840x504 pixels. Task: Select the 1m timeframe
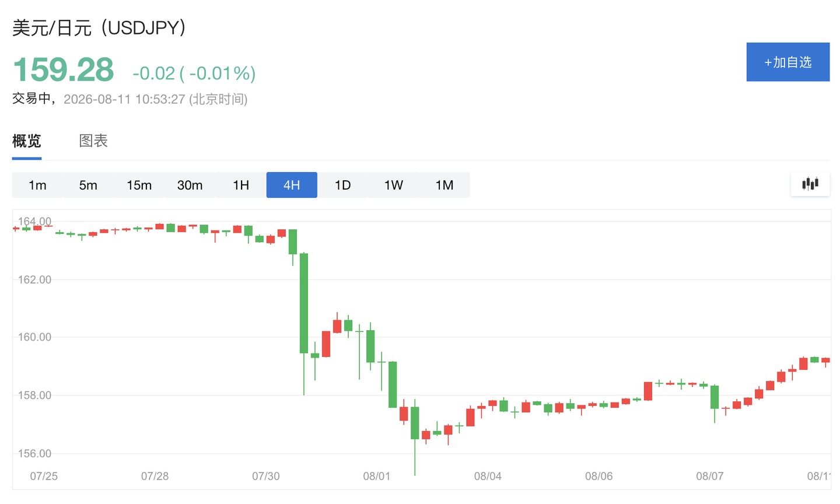(x=37, y=185)
